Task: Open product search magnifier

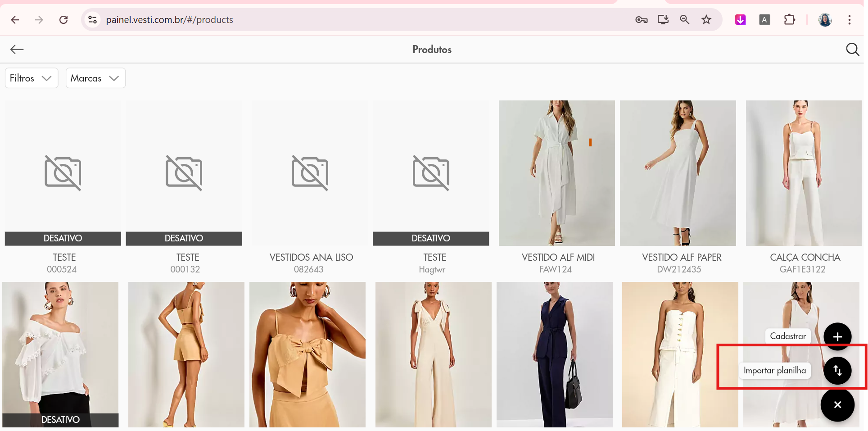Action: [852, 50]
